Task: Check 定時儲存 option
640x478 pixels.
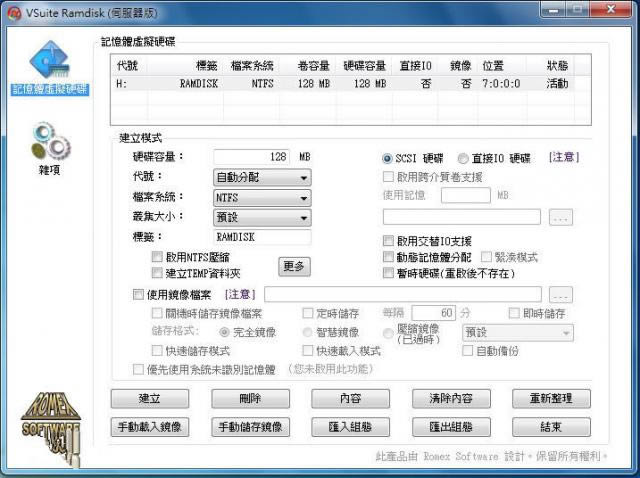Action: (307, 313)
